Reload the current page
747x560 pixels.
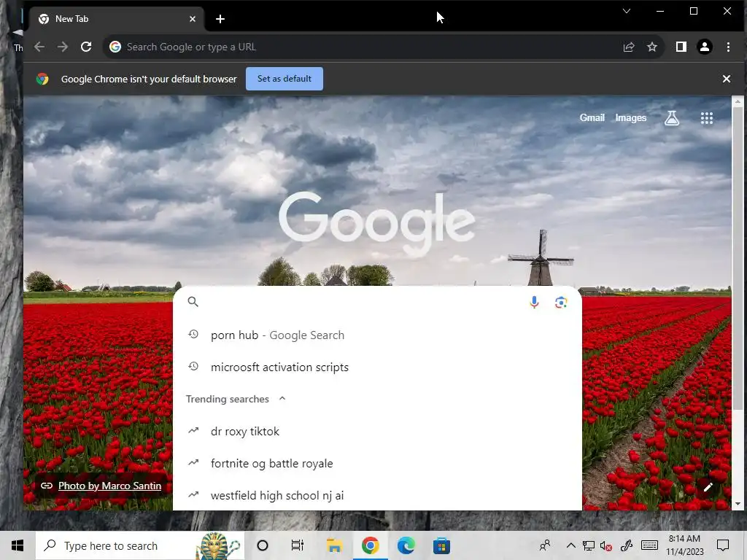pyautogui.click(x=86, y=47)
